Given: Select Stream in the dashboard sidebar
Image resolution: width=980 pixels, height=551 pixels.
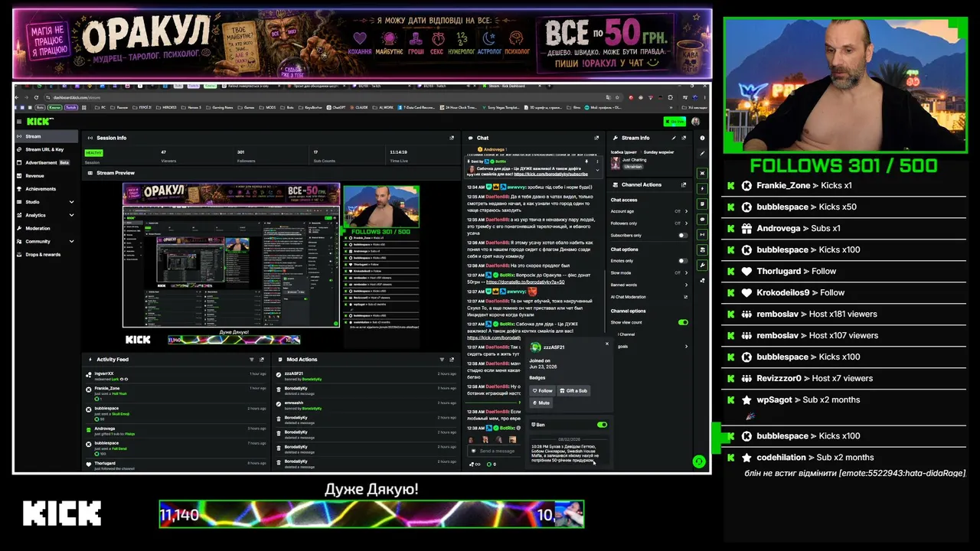Looking at the screenshot, I should click(x=46, y=137).
